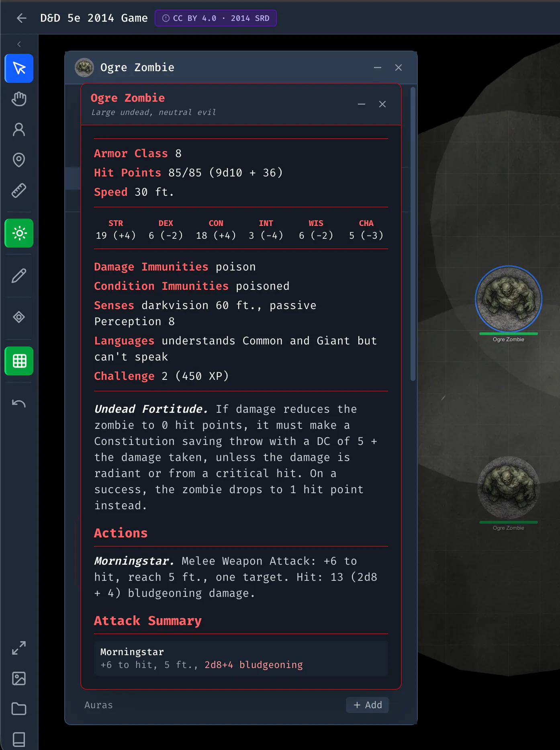The image size is (560, 750).
Task: Click the Hit Points 85/85 value
Action: point(185,173)
